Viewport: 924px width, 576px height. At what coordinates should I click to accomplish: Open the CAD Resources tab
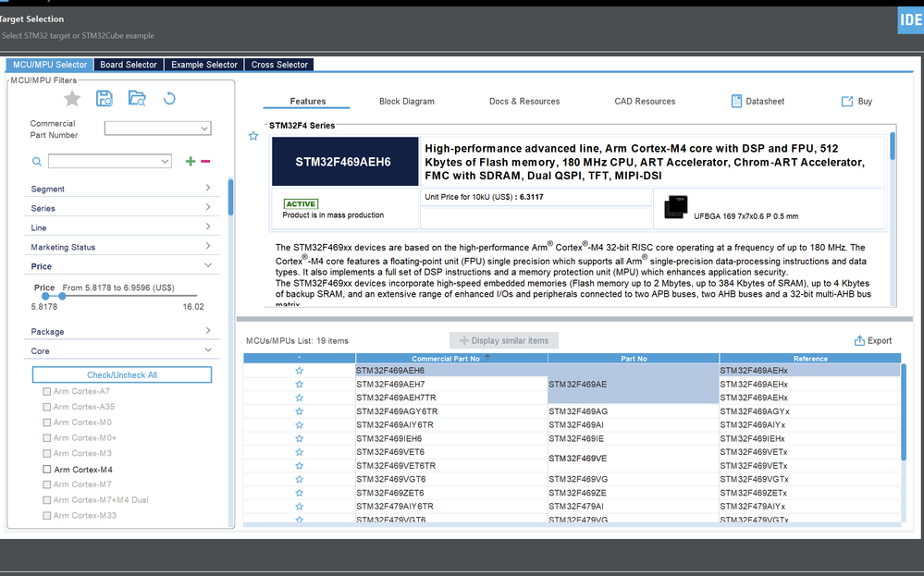tap(645, 102)
